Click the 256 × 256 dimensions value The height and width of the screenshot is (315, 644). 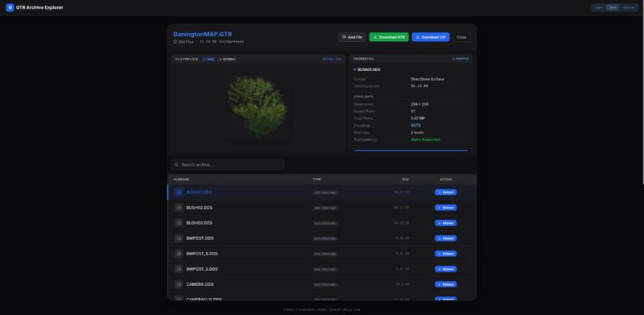[419, 104]
